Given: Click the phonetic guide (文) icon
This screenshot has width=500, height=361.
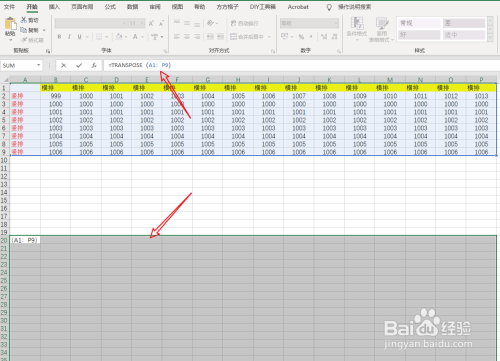Looking at the screenshot, I should click(154, 37).
